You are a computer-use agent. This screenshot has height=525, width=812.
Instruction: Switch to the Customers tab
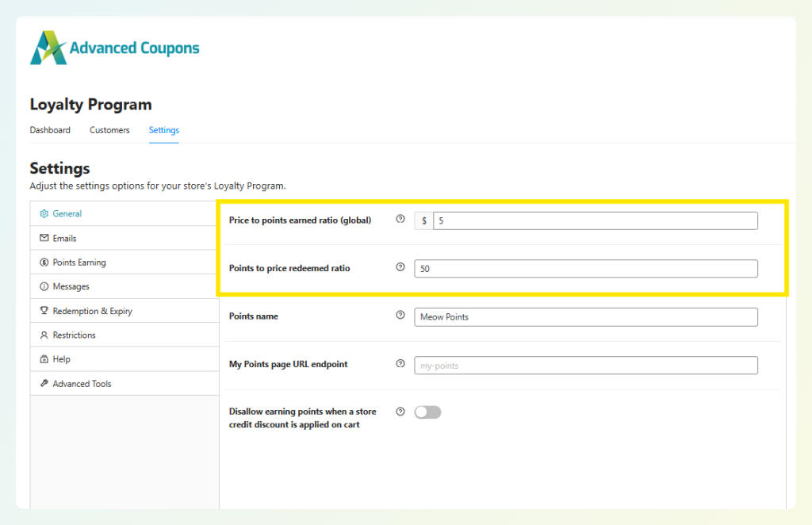pyautogui.click(x=109, y=129)
